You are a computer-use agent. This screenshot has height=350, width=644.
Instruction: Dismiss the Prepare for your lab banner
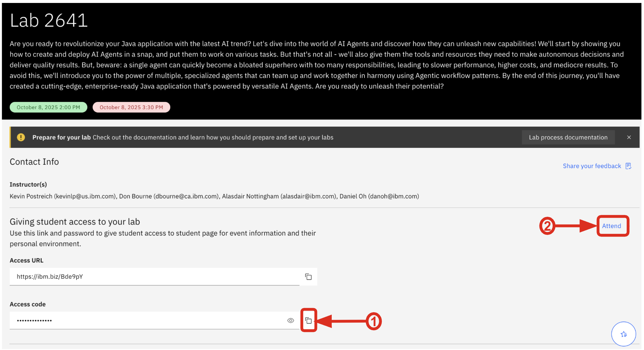629,137
